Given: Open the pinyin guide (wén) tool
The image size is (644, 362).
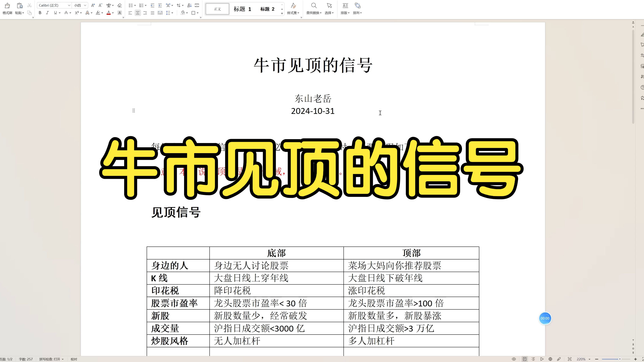Looking at the screenshot, I should (x=108, y=5).
